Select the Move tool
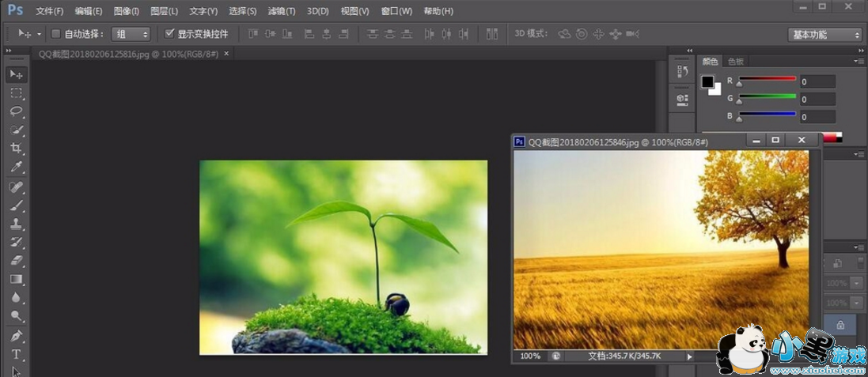The height and width of the screenshot is (377, 868). [16, 74]
